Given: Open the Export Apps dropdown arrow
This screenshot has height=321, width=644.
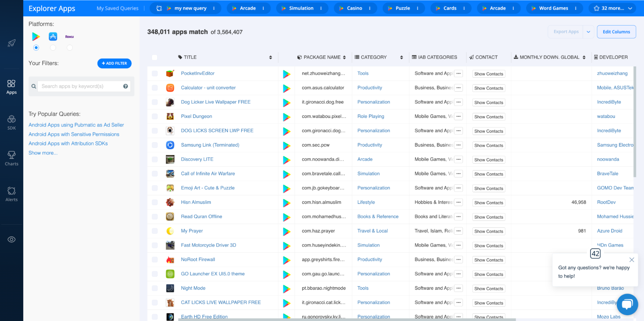Looking at the screenshot, I should pyautogui.click(x=588, y=32).
